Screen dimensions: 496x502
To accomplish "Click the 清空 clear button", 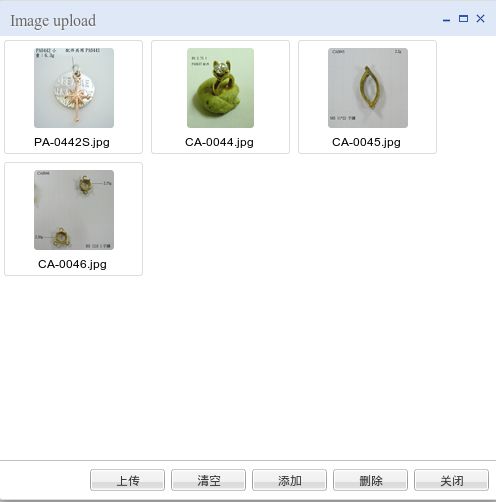I will pyautogui.click(x=208, y=480).
